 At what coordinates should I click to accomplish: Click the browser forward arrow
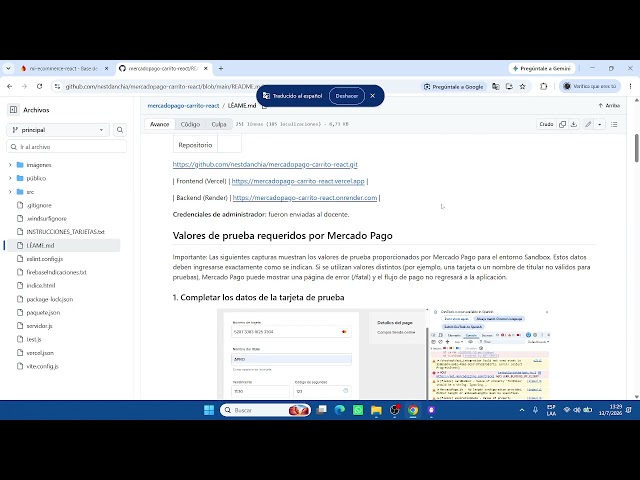point(24,87)
